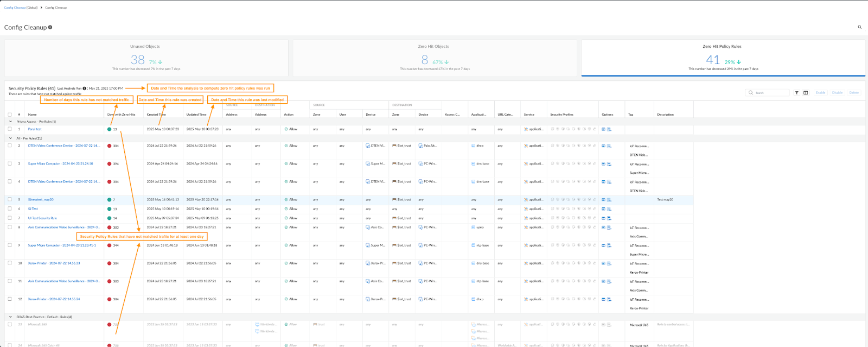Viewport: 868px width, 347px height.
Task: Click Last Analysis Run info icon
Action: [85, 89]
